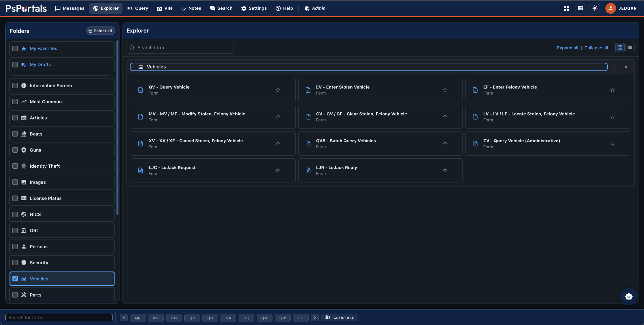The image size is (644, 325).
Task: Open Vehicles panel three-dot options
Action: point(614,67)
